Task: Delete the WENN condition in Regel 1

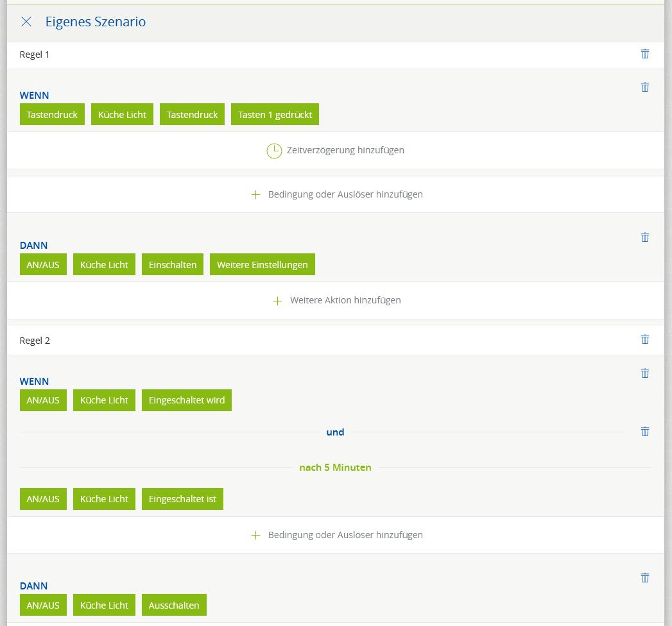Action: tap(645, 87)
